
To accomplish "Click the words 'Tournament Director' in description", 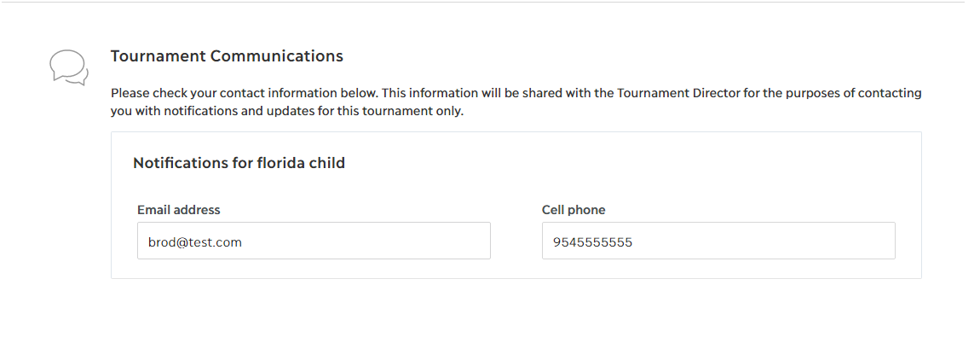I will [x=678, y=93].
